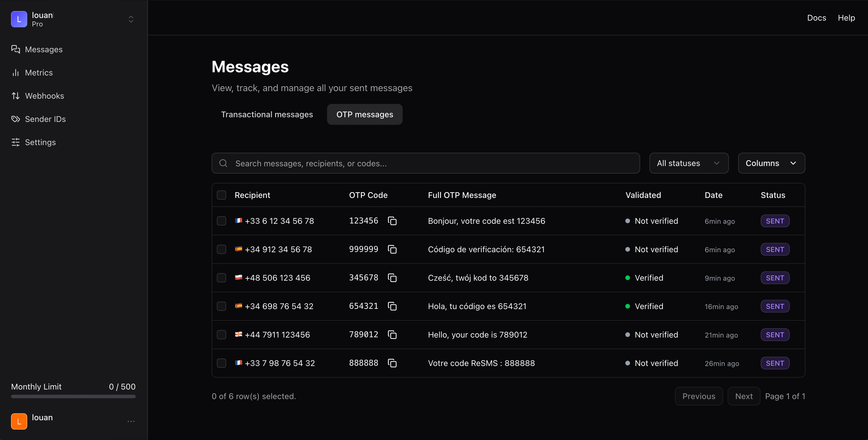Click SENT badge for +33 6 12 34 56 78

coord(775,221)
